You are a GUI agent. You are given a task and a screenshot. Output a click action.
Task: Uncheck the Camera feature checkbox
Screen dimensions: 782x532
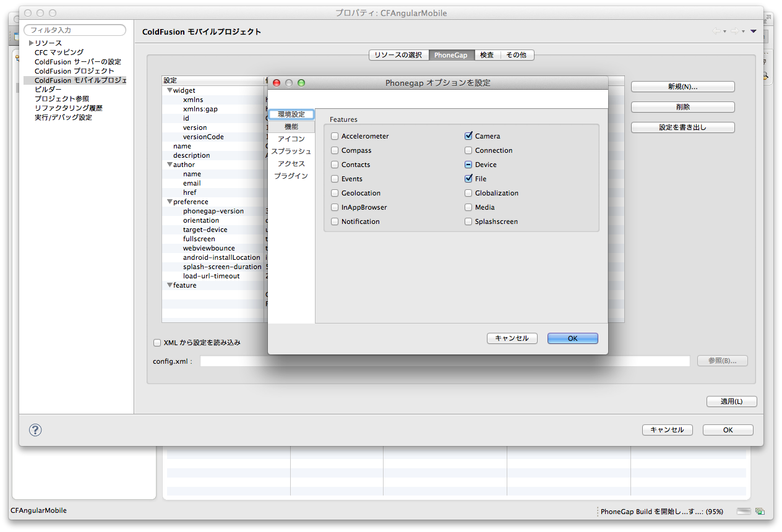point(468,136)
